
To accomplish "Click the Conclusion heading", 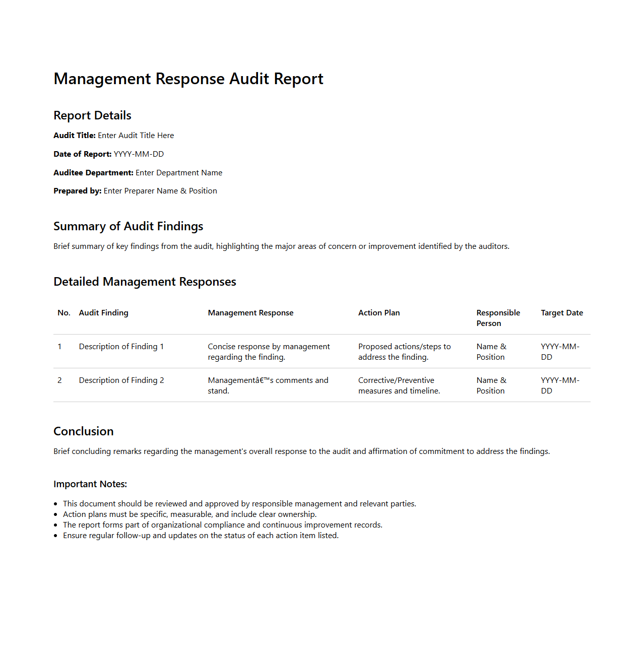I will click(84, 431).
